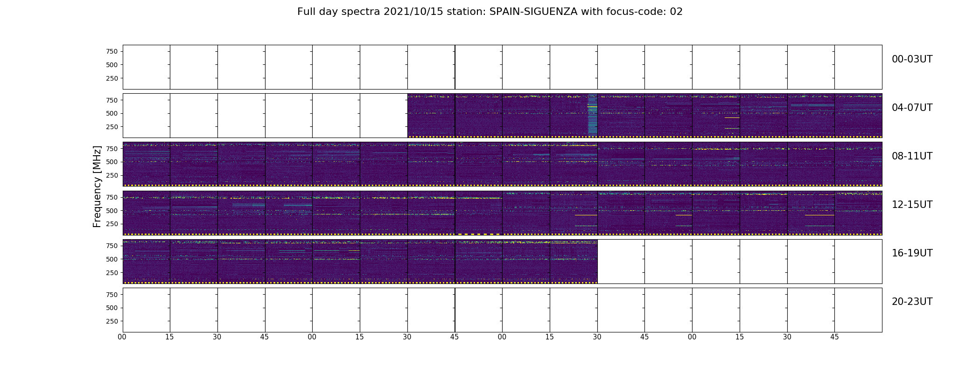The height and width of the screenshot is (373, 980).
Task: Click the 250 tick of the 16-19UT row
Action: (112, 273)
